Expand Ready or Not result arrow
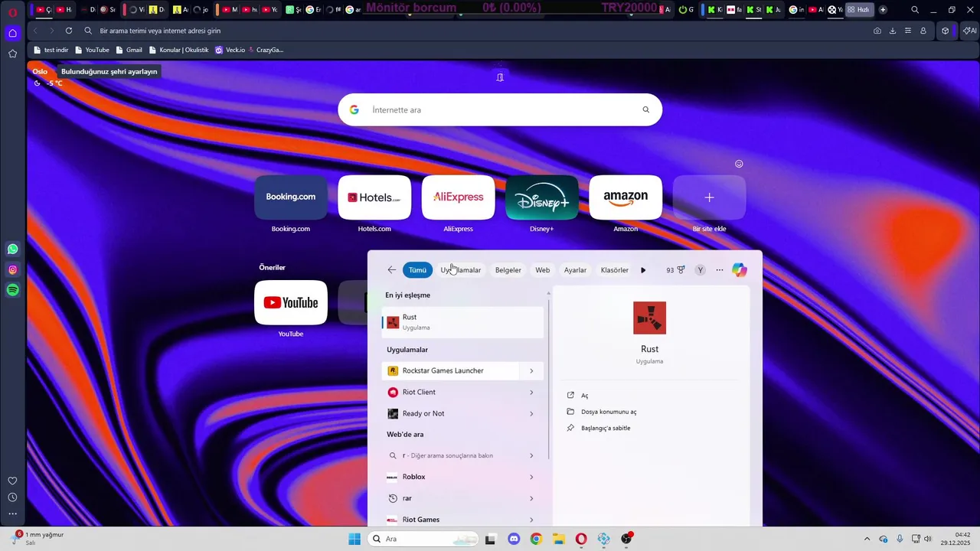Image resolution: width=980 pixels, height=551 pixels. point(531,413)
